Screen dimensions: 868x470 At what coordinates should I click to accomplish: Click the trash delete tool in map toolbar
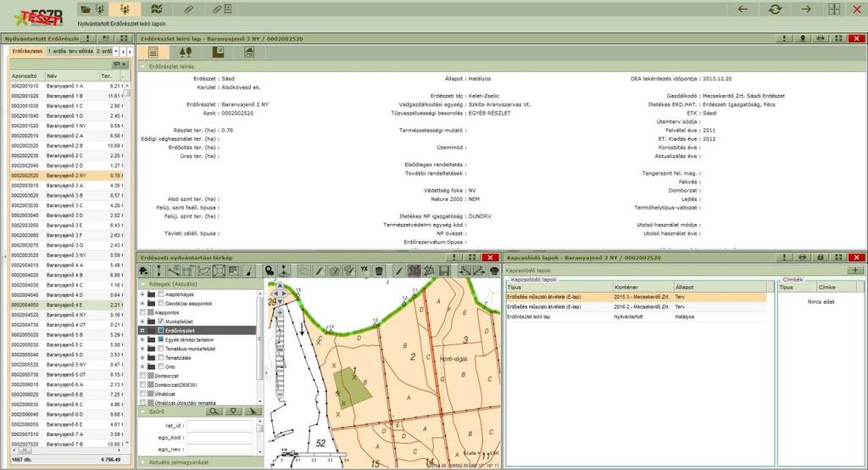click(x=379, y=271)
